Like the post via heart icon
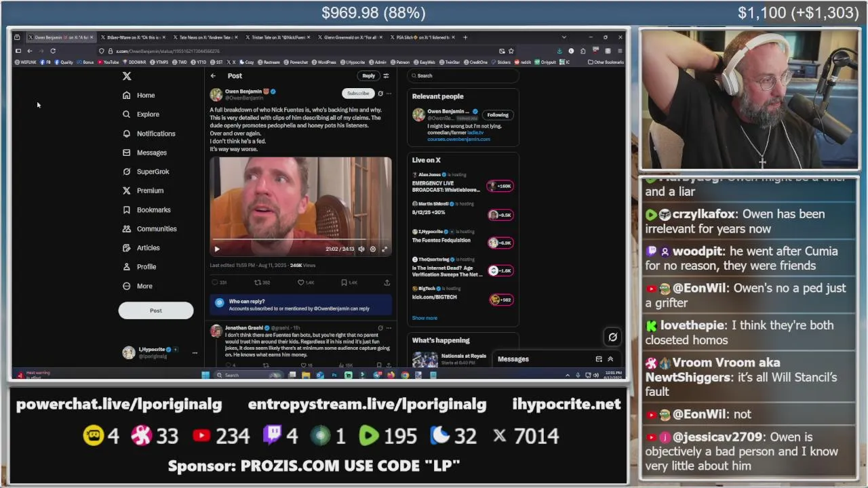The image size is (868, 488). [301, 282]
